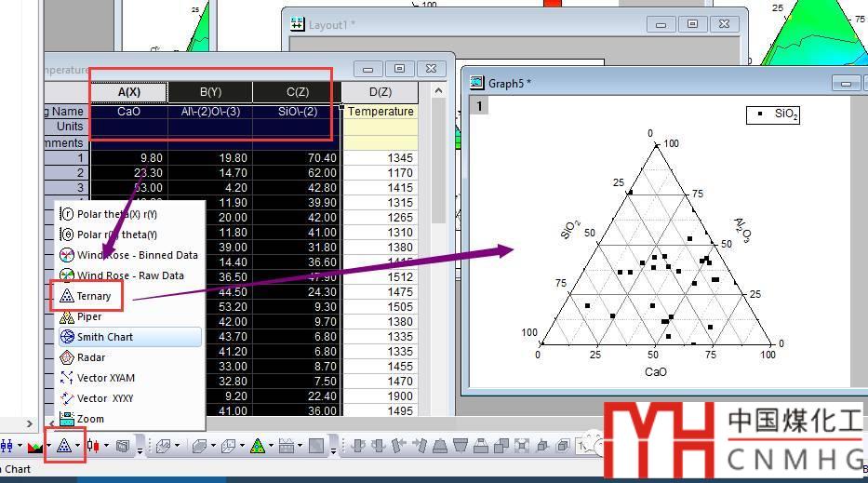Expand dropdown beside green ternary contour icon
The height and width of the screenshot is (483, 868).
272,447
